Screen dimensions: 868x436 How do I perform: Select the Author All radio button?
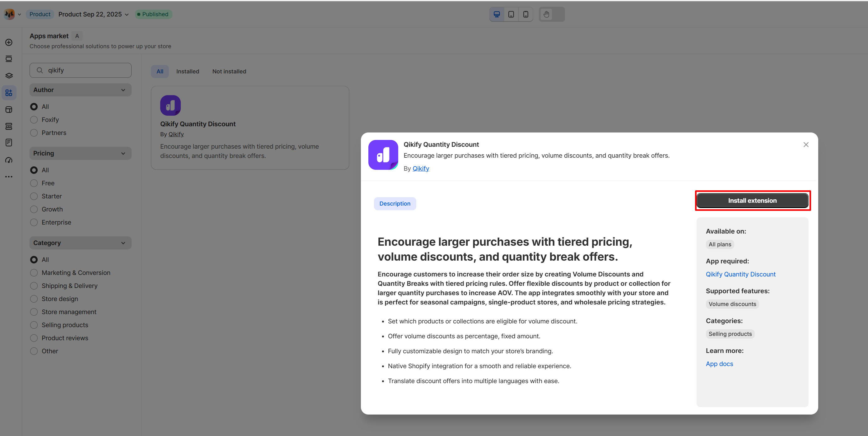tap(34, 107)
